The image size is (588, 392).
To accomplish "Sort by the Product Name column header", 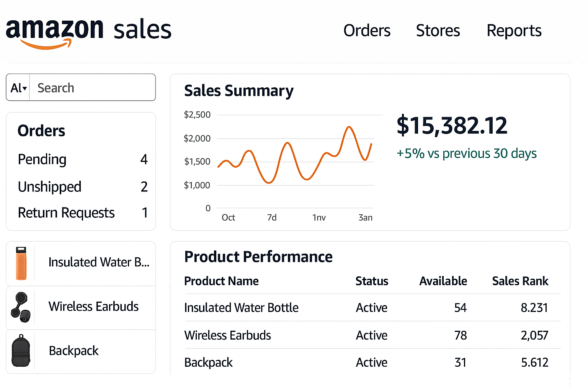I will click(221, 281).
